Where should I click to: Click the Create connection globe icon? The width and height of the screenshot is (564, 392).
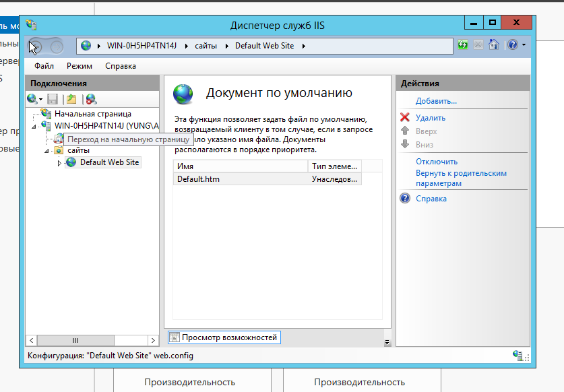32,99
